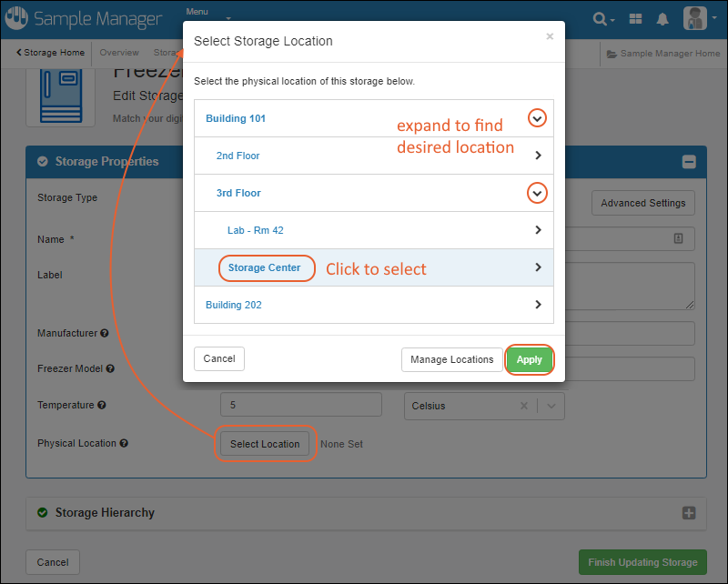
Task: Click the Sample Manager logo icon
Action: [x=16, y=19]
